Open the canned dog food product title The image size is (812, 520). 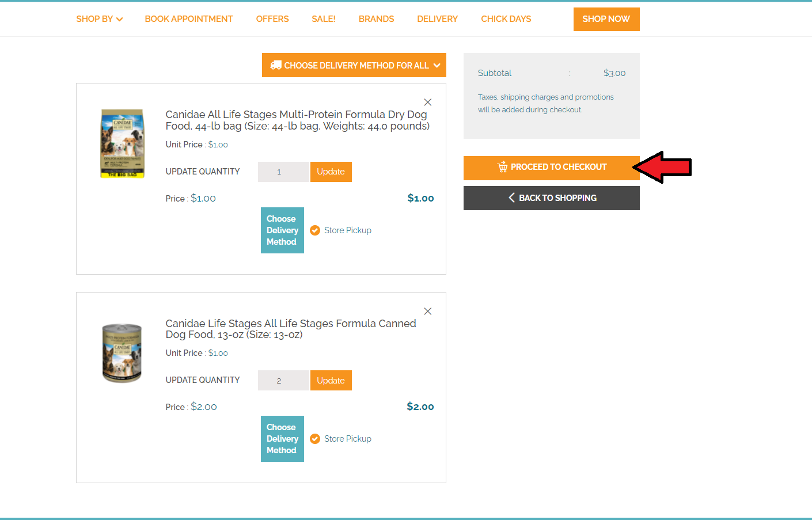coord(290,329)
